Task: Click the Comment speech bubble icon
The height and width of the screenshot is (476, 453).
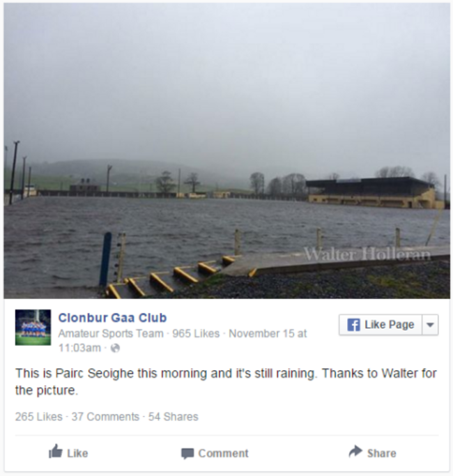Action: coord(187,454)
